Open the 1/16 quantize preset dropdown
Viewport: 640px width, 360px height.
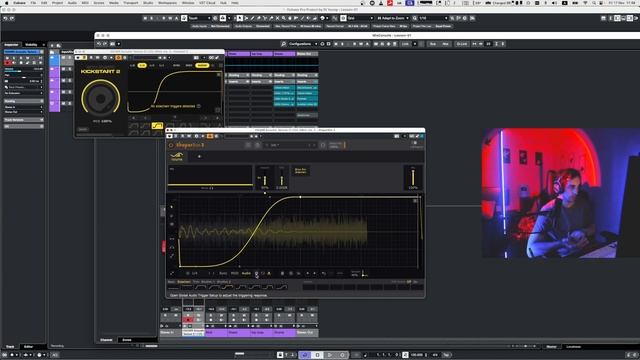(433, 18)
